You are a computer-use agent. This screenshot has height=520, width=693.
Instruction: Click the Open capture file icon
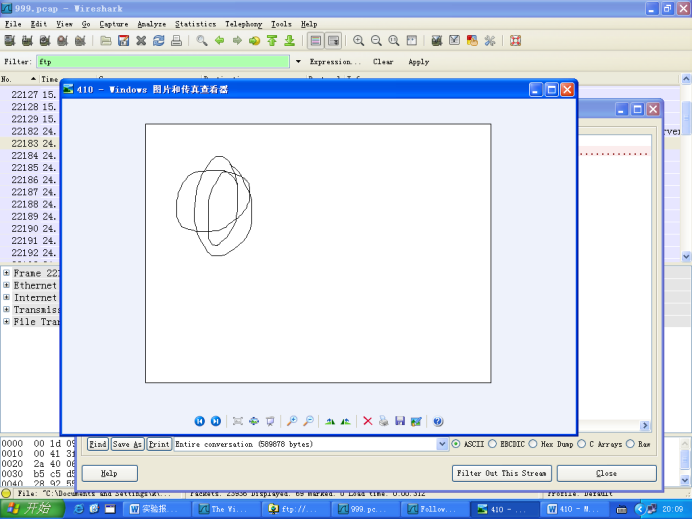(106, 41)
